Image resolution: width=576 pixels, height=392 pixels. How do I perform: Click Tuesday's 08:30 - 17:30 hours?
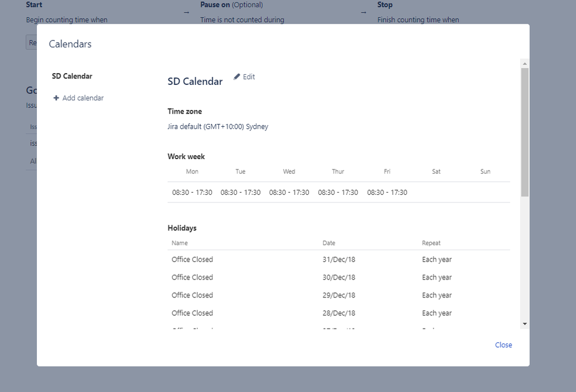[240, 193]
